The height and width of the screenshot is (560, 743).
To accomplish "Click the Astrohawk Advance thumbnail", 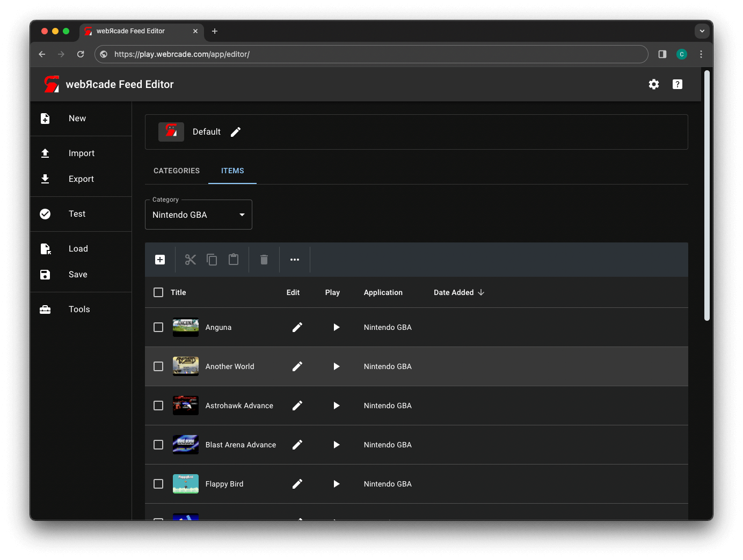I will [186, 406].
